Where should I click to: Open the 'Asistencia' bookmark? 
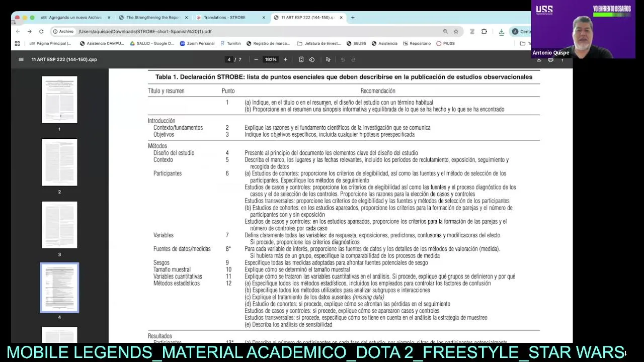pos(384,44)
